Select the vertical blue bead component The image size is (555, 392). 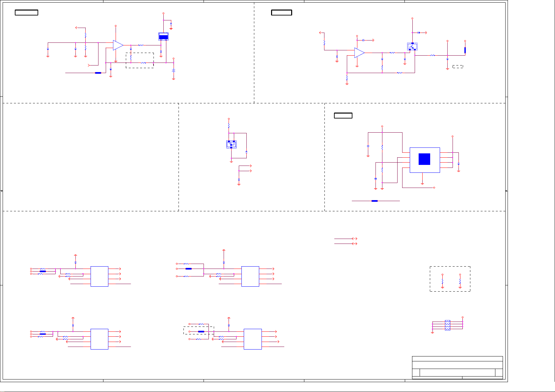tap(465, 50)
